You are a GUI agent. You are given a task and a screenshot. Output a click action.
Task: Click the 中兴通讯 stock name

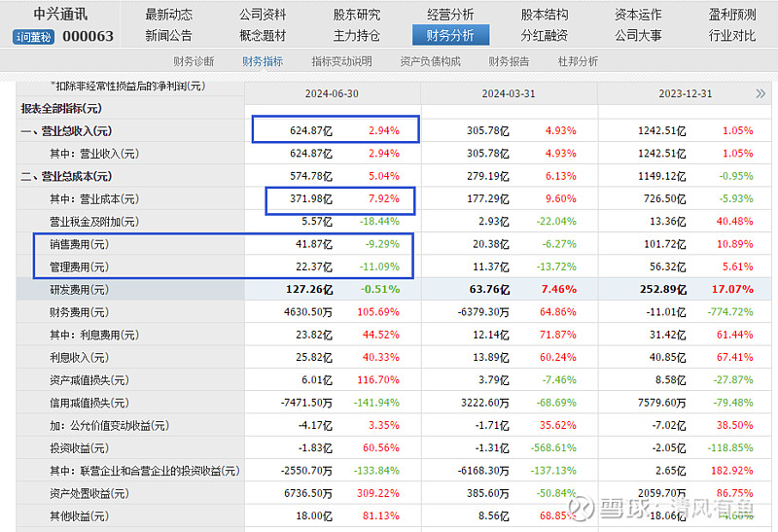[x=60, y=15]
